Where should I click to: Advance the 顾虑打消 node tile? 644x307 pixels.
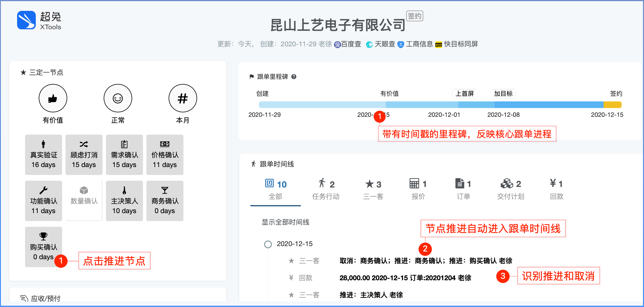pos(84,154)
